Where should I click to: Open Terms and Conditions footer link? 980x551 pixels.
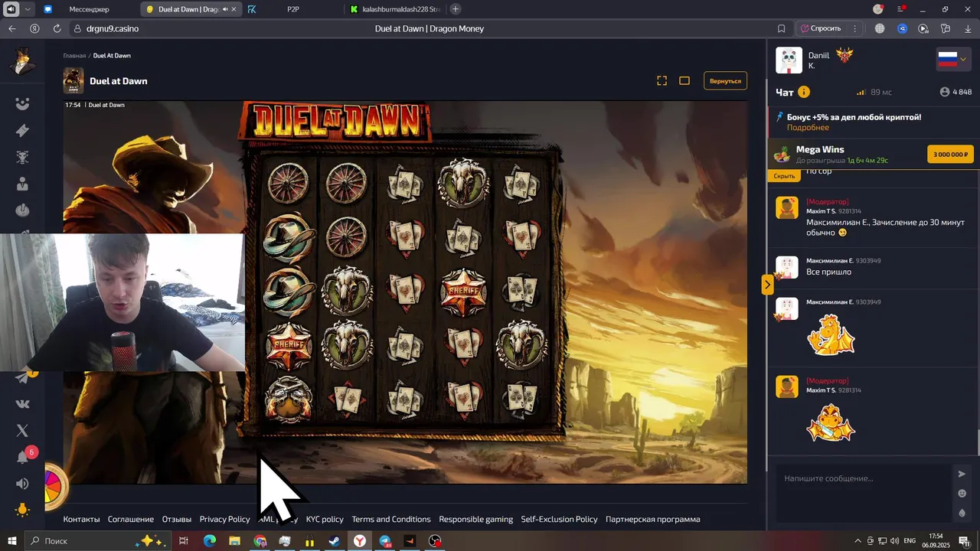pos(391,519)
